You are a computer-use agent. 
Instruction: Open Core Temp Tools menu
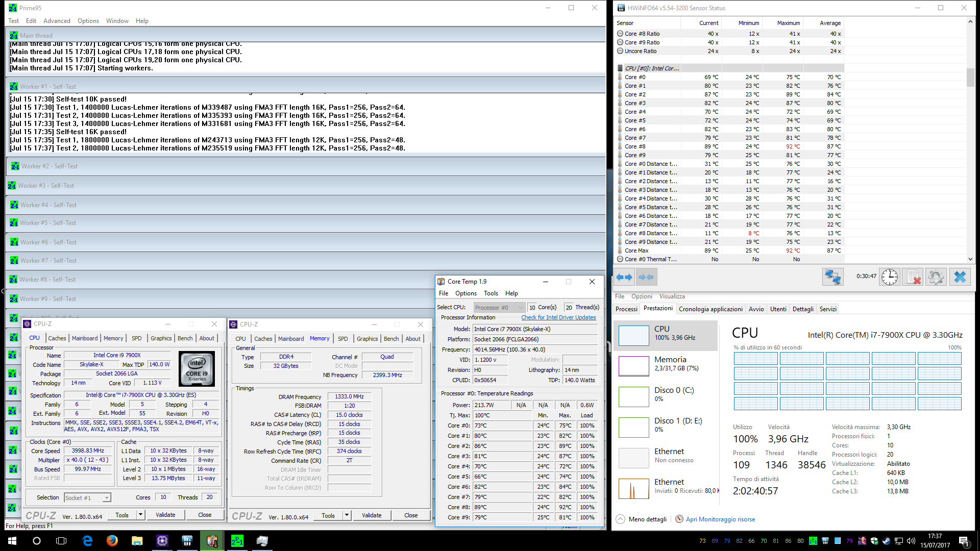[491, 293]
